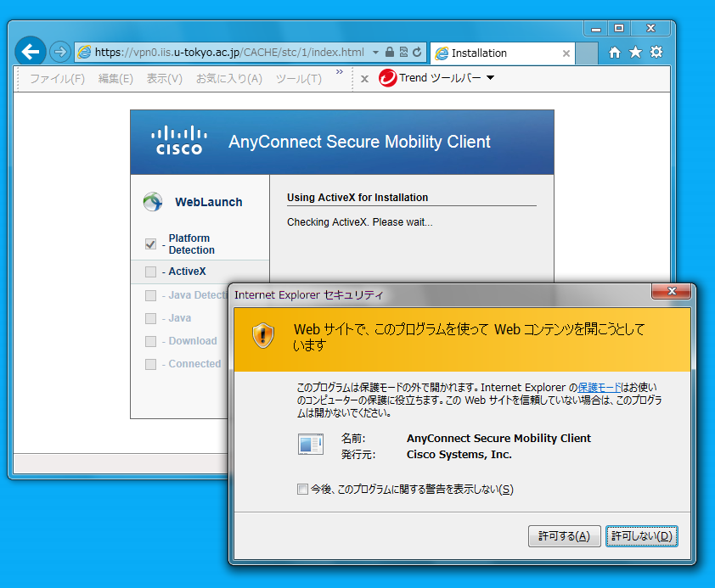Viewport: 715px width, 588px height.
Task: Toggle the Download checkbox
Action: (150, 341)
